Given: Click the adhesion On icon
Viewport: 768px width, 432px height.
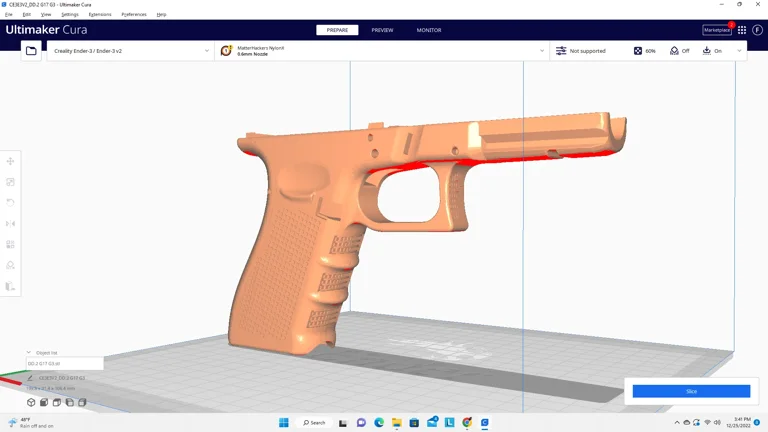Looking at the screenshot, I should click(x=706, y=50).
